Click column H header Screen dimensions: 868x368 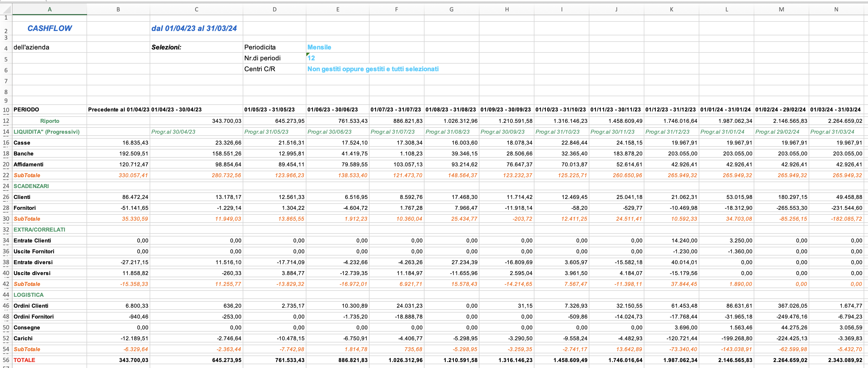506,10
